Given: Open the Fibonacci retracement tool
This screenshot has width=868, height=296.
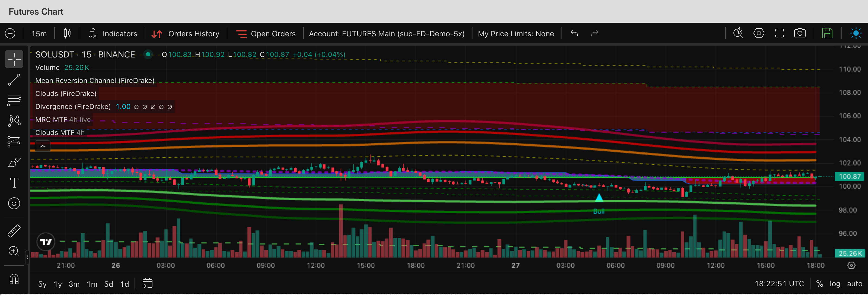Looking at the screenshot, I should coord(14,100).
